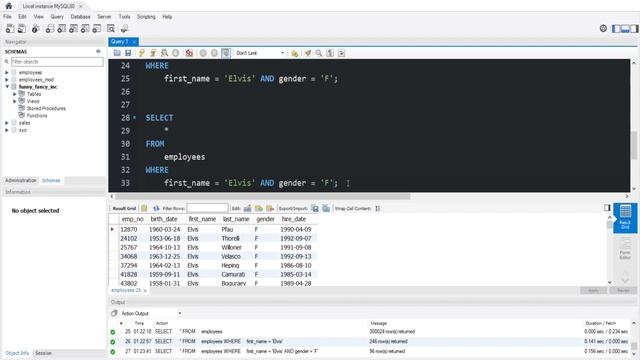Image resolution: width=640 pixels, height=360 pixels.
Task: Click the editor horizontal scrollbar
Action: coord(262,196)
